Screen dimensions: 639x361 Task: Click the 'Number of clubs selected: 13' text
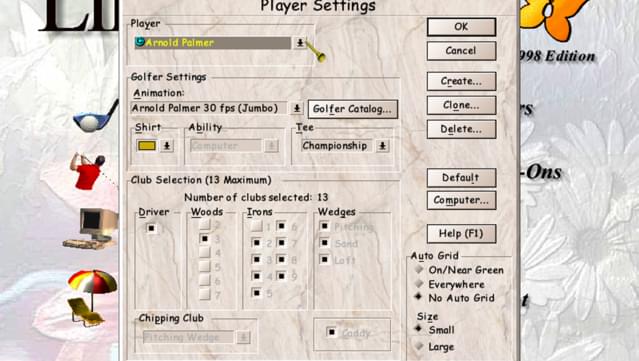256,198
